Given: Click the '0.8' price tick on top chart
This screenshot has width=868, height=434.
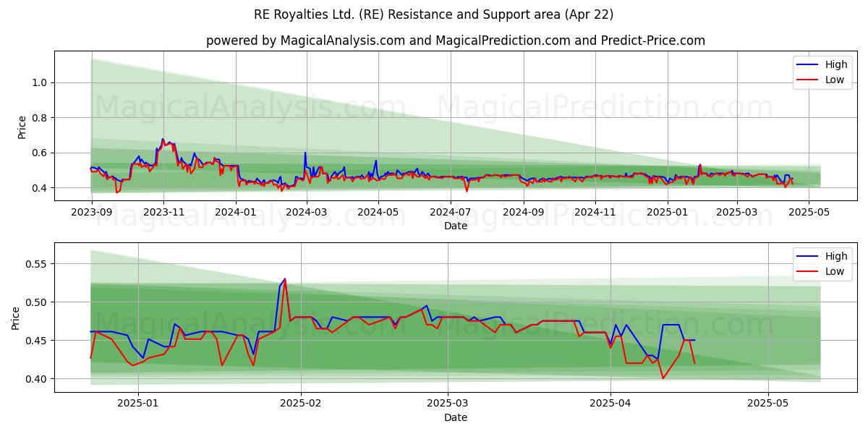Looking at the screenshot, I should click(x=40, y=118).
